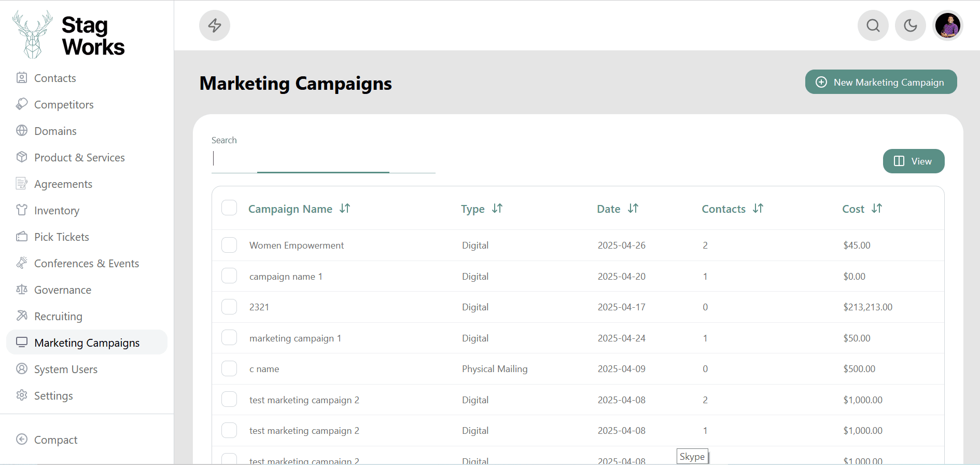
Task: Click the Governance scales icon
Action: tap(22, 290)
